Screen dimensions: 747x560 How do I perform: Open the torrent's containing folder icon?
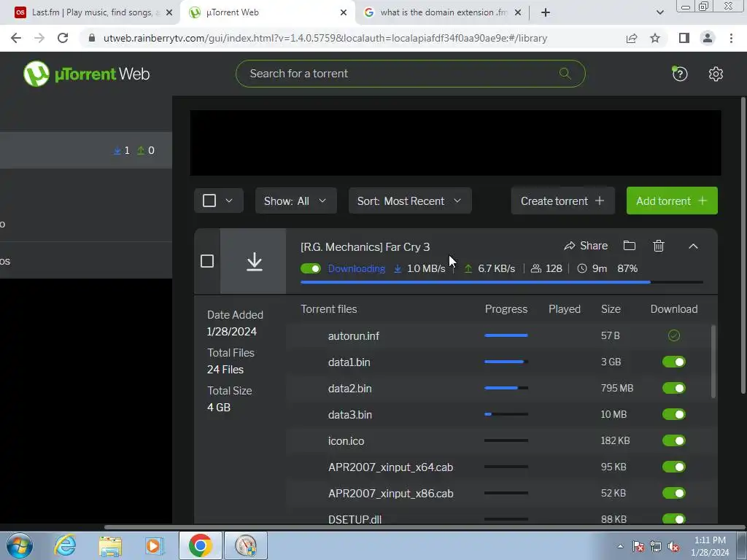click(630, 245)
